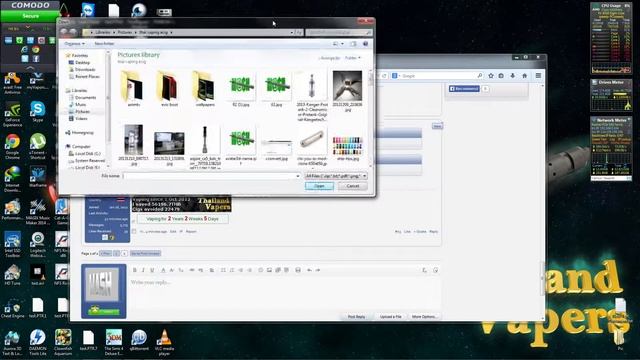Click Firefox bookmark star icon
The height and width of the screenshot is (360, 640).
[x=491, y=76]
